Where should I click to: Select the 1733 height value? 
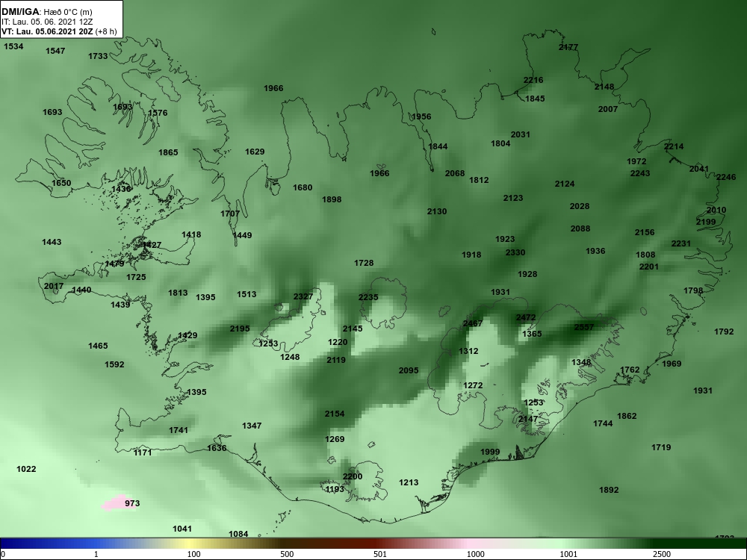(x=98, y=56)
